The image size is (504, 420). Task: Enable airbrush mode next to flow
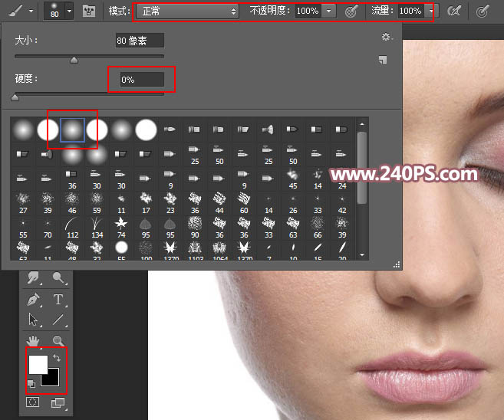tap(455, 11)
